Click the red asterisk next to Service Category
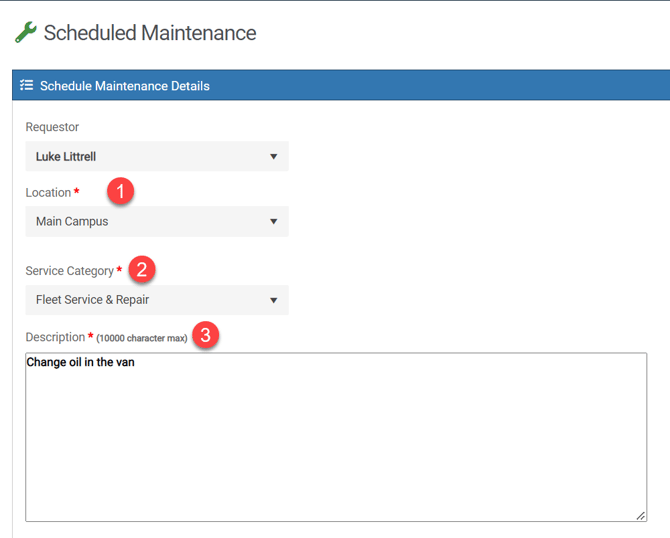 (x=119, y=271)
